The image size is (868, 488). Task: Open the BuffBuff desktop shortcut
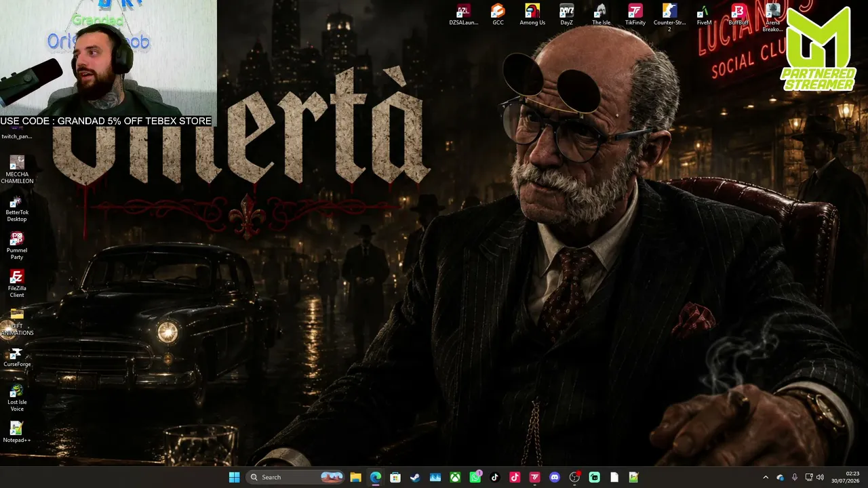click(738, 15)
